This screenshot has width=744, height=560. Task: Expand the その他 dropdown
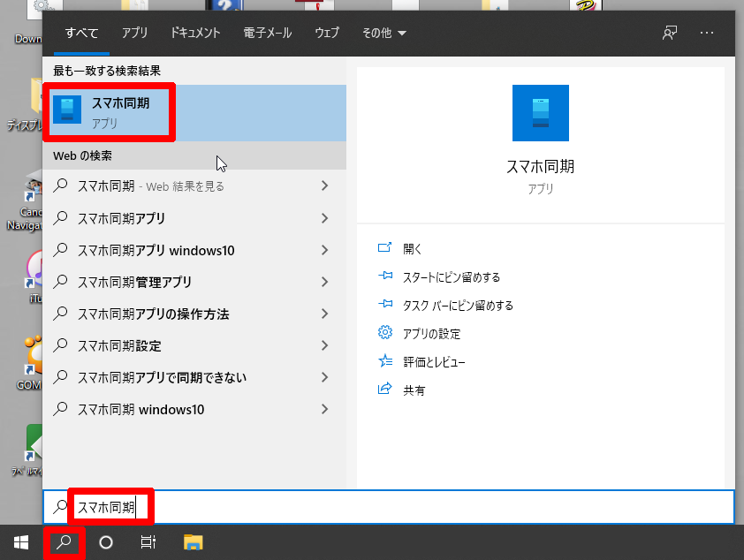click(383, 33)
